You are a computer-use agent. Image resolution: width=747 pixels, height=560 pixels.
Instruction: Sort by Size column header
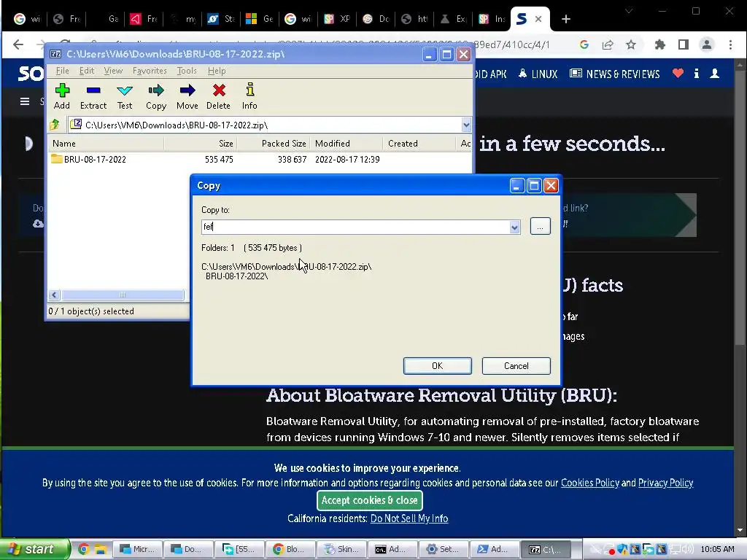(x=201, y=144)
